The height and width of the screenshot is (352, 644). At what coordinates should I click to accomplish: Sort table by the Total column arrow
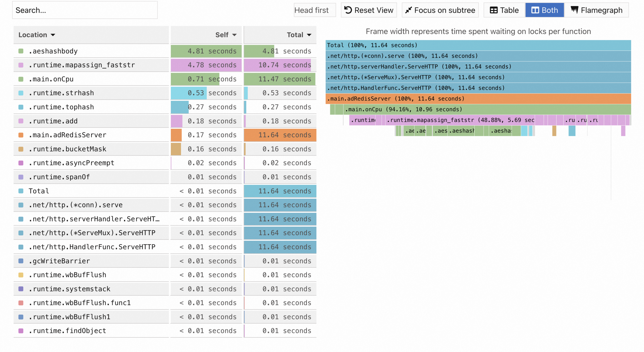point(309,35)
